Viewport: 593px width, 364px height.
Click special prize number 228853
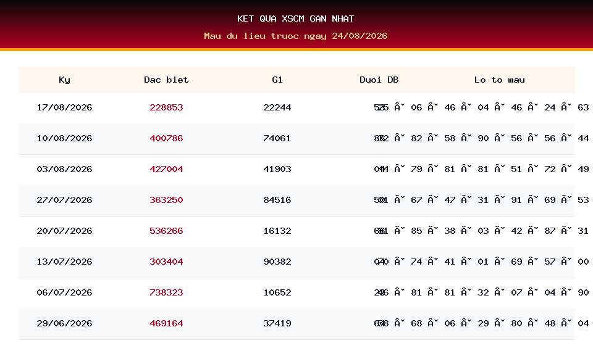coord(166,107)
